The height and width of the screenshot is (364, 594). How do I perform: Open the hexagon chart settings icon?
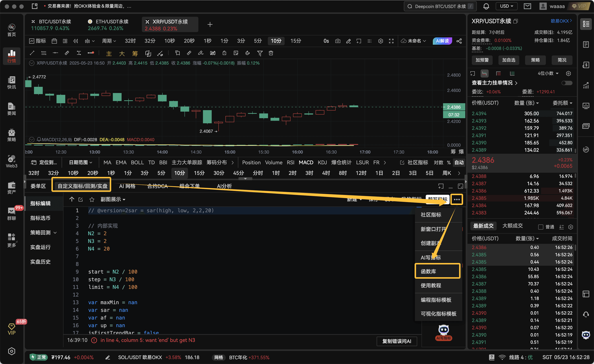coord(380,41)
